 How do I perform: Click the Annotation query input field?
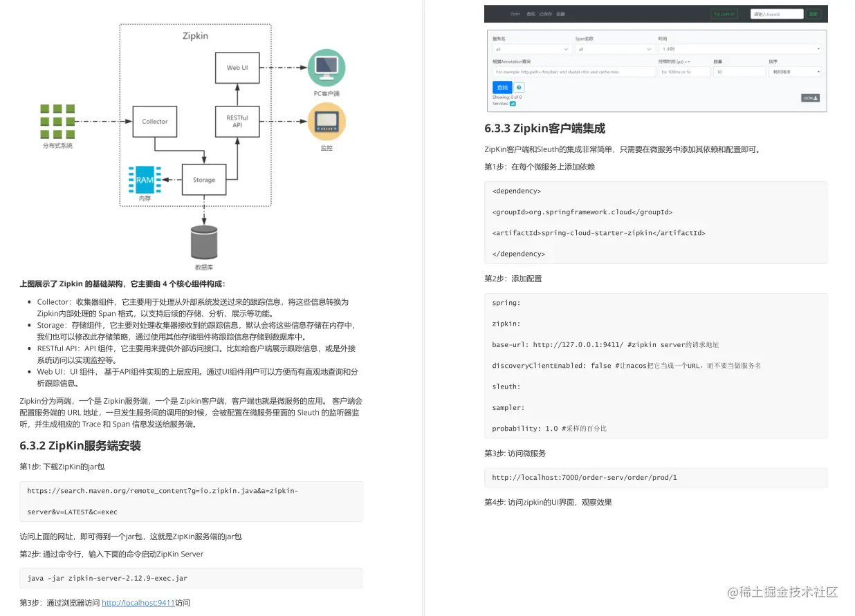click(573, 71)
